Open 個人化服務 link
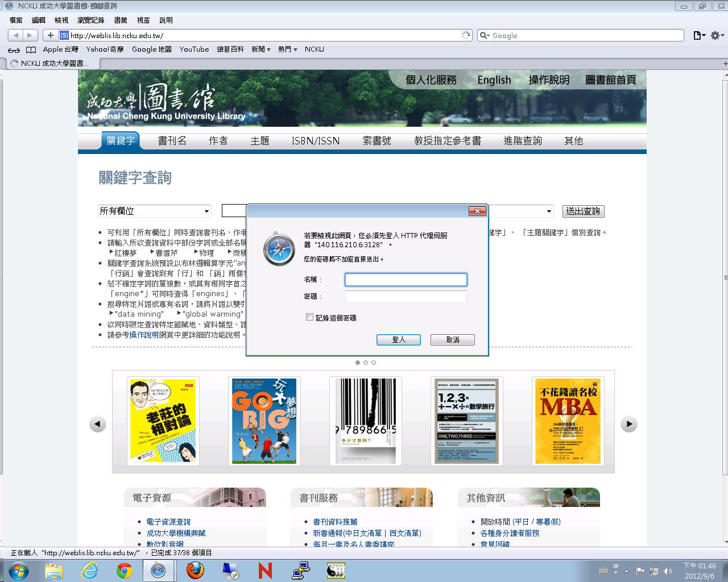Viewport: 728px width, 582px height. click(431, 80)
